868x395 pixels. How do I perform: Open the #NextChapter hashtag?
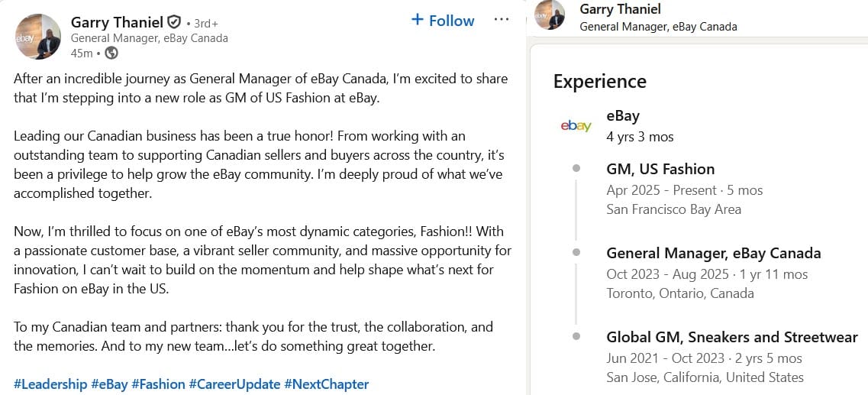(x=326, y=384)
